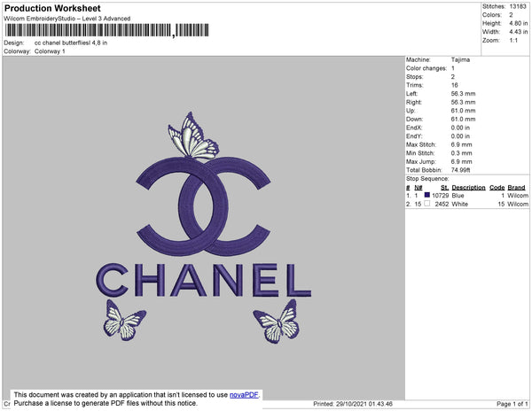
Task: Click the Left value 56.3 mm
Action: [x=463, y=94]
